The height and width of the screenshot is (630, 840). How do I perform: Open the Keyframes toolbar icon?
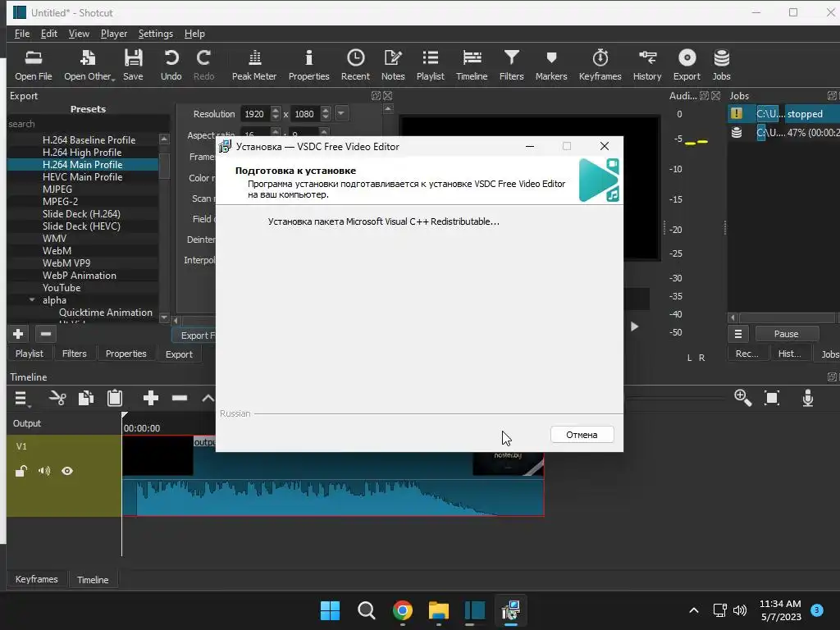600,66
